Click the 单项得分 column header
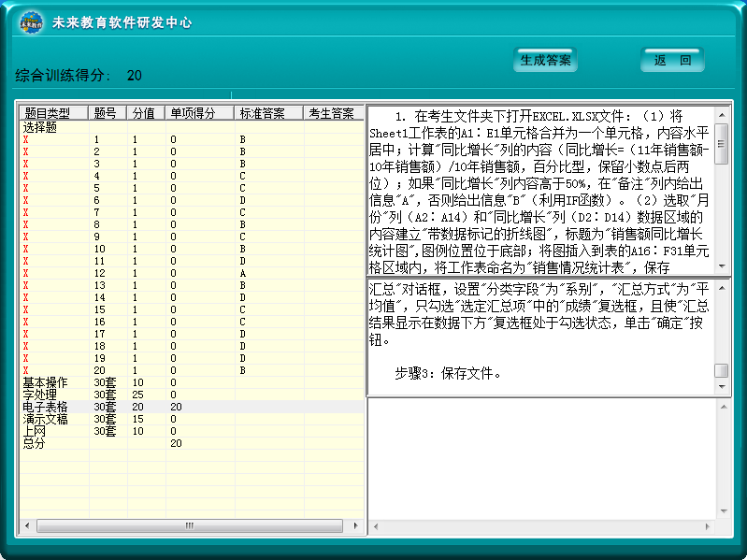747x560 pixels. point(199,113)
